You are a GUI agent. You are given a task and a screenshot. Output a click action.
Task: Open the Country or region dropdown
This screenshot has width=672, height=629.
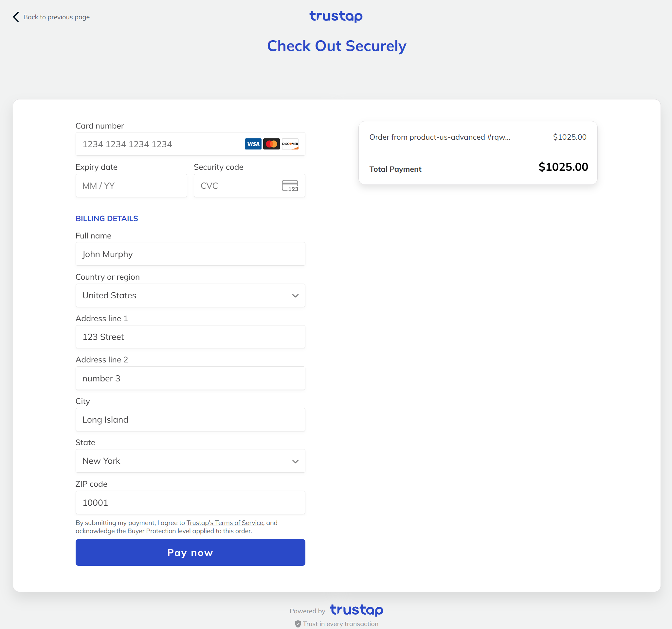coord(190,295)
